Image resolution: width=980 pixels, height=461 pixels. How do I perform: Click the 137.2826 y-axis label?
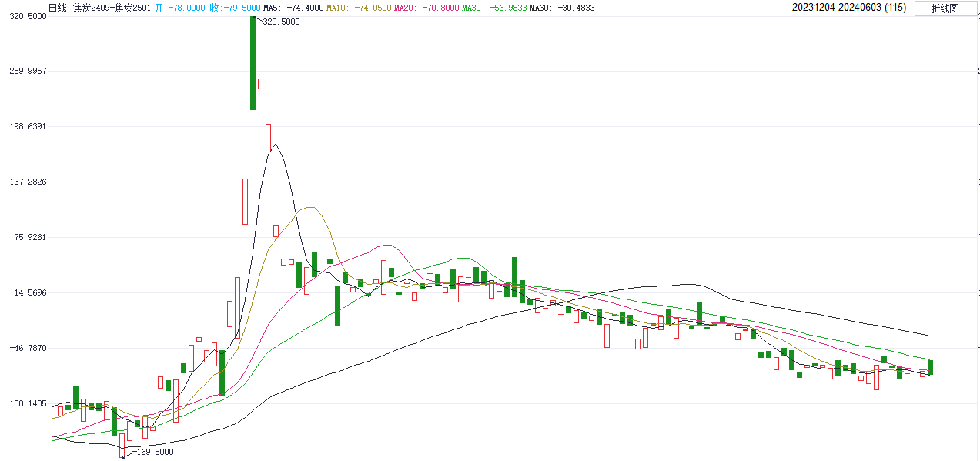[x=26, y=182]
